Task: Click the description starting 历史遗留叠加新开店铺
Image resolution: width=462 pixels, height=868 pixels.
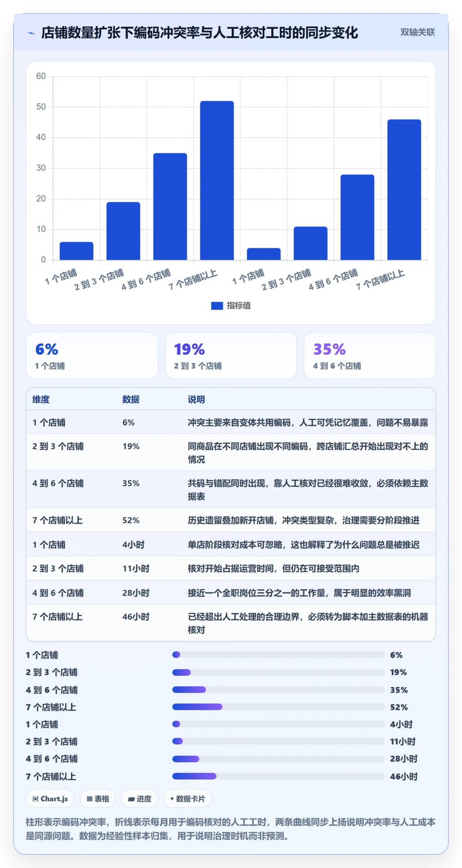Action: 303,520
